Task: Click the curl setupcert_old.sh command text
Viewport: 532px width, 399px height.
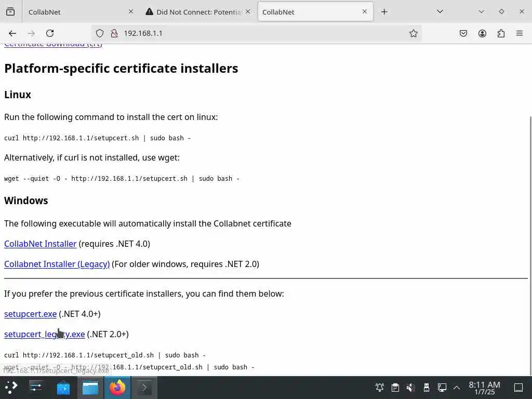Action: [105, 355]
